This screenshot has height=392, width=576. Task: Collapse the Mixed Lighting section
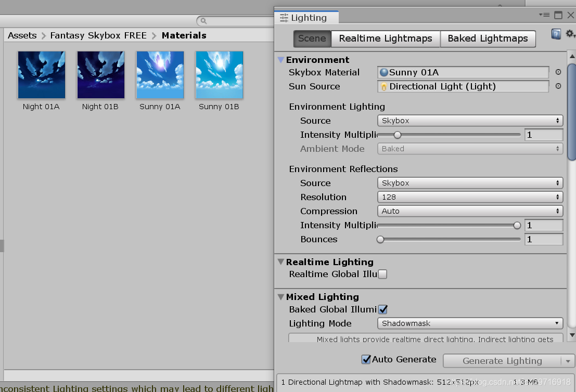click(x=281, y=297)
